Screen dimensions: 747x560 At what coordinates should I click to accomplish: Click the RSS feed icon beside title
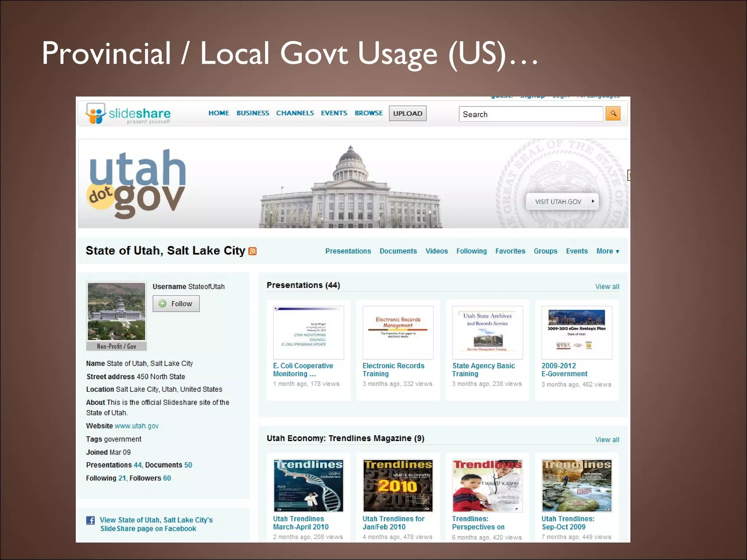click(252, 251)
